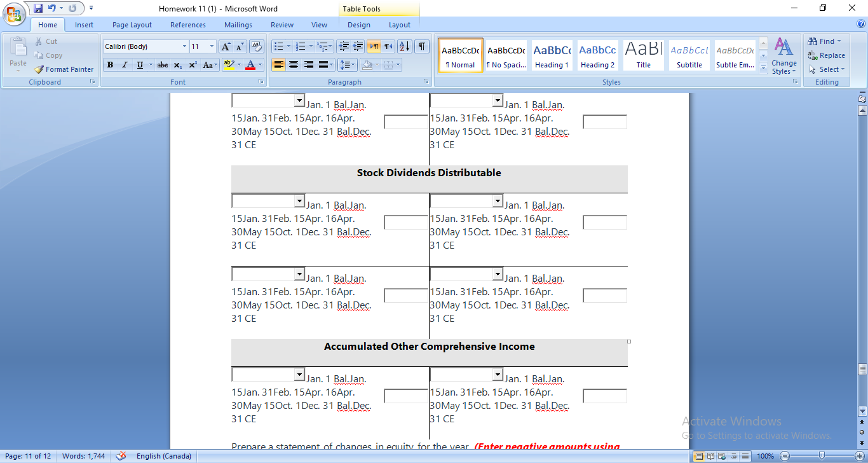Sort the selected text alphabetically
Screen dimensions: 868x463
coord(405,46)
